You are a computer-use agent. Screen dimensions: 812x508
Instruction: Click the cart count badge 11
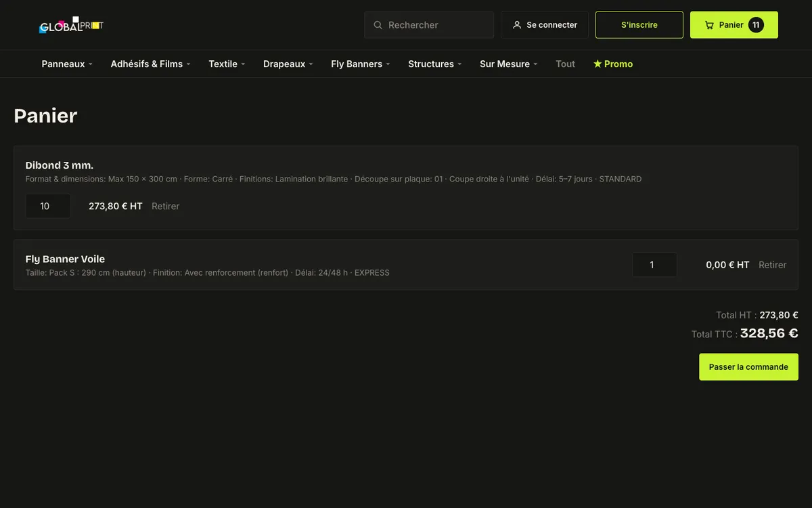[x=756, y=25]
